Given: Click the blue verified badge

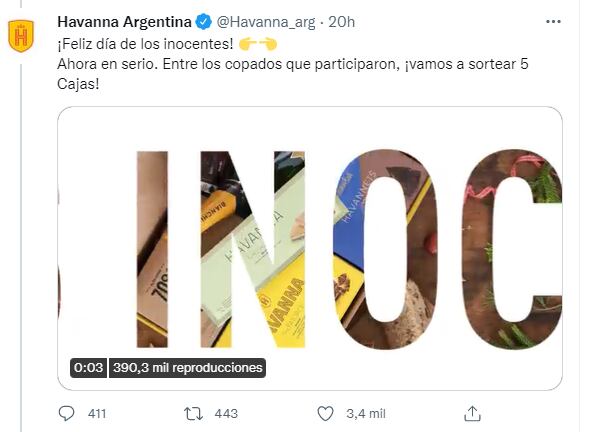Looking at the screenshot, I should click(203, 22).
